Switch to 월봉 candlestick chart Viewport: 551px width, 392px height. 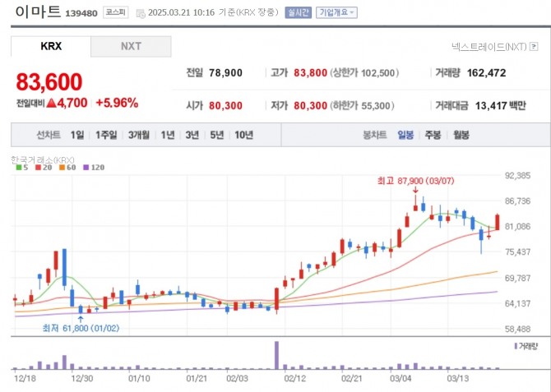click(x=461, y=135)
